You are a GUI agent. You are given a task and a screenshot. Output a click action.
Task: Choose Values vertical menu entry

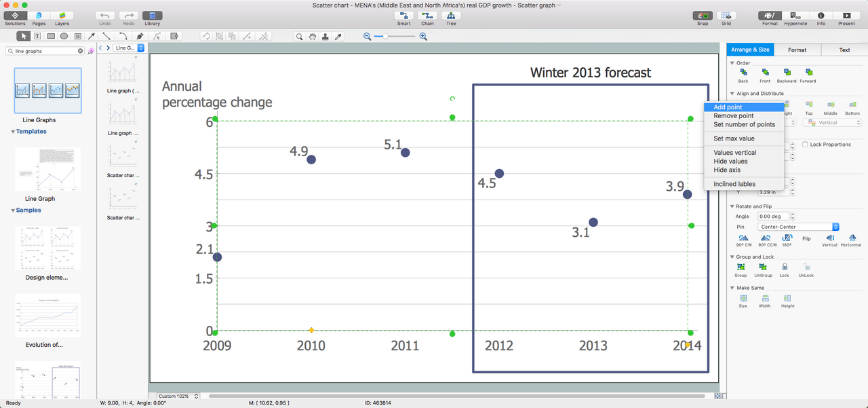pos(744,153)
